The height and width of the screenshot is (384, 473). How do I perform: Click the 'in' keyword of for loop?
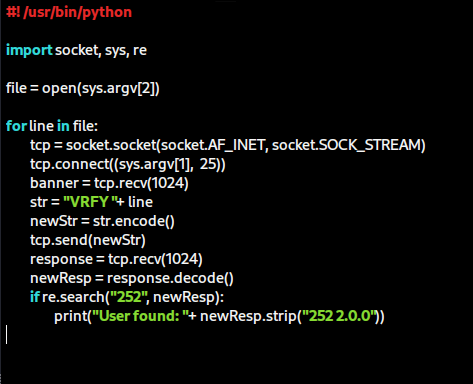pyautogui.click(x=63, y=126)
